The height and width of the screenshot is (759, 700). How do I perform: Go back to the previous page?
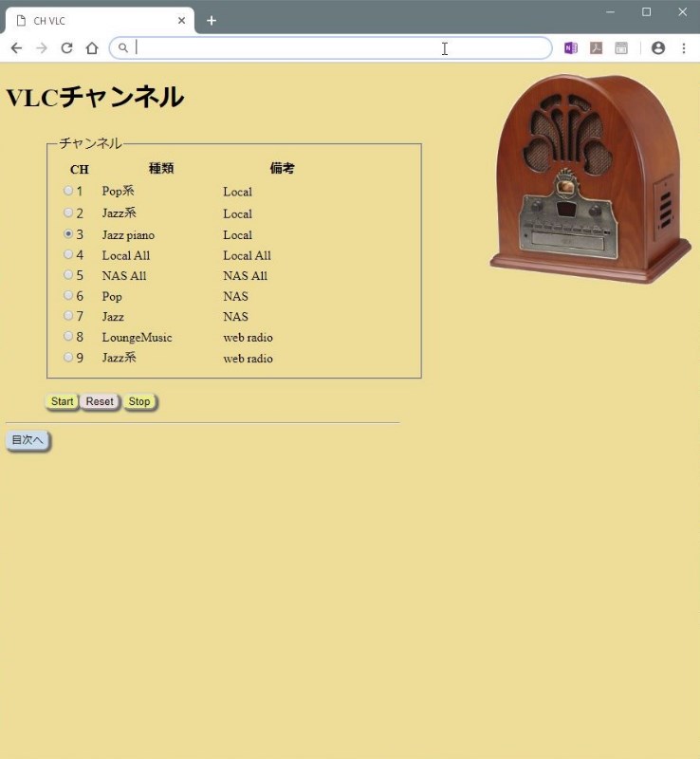(x=16, y=48)
